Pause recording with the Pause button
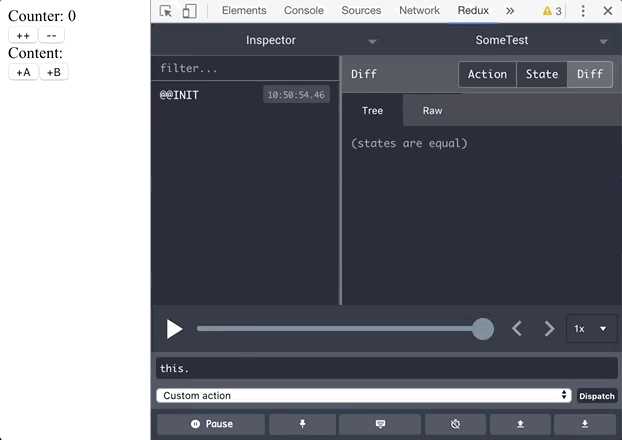Screen dimensions: 622x440 [x=211, y=424]
